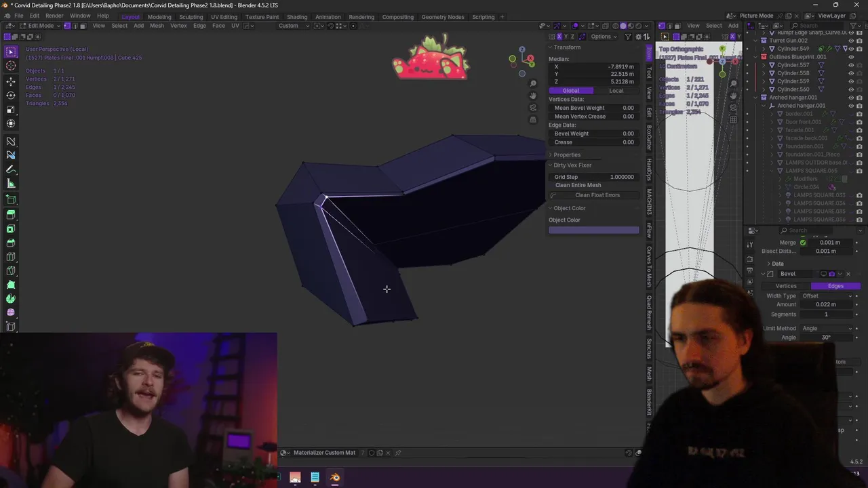Screen dimensions: 868x488
Task: Click the pan view hand icon
Action: click(x=533, y=96)
